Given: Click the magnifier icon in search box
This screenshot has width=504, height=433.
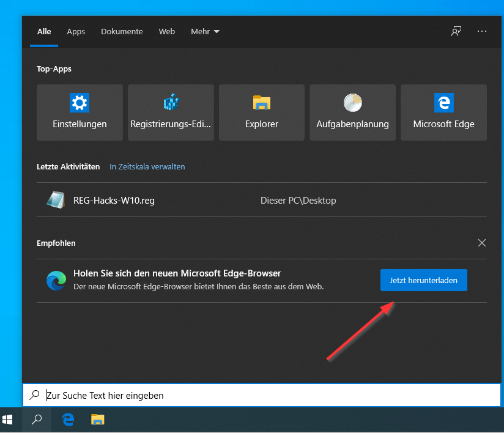Looking at the screenshot, I should tap(34, 394).
